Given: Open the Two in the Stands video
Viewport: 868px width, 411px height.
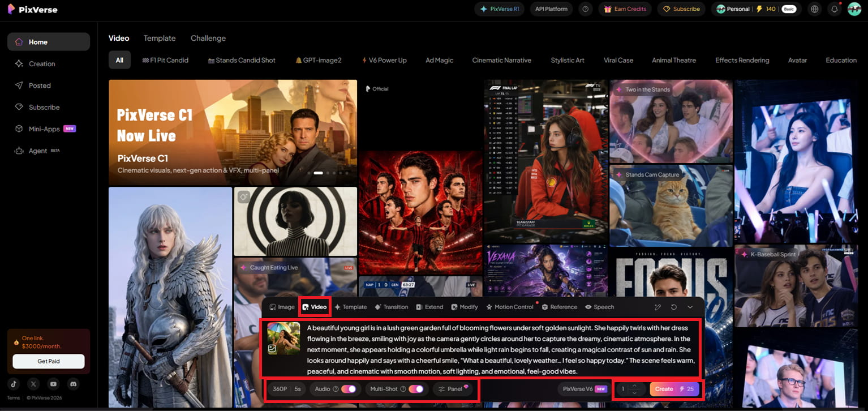Looking at the screenshot, I should coord(672,121).
